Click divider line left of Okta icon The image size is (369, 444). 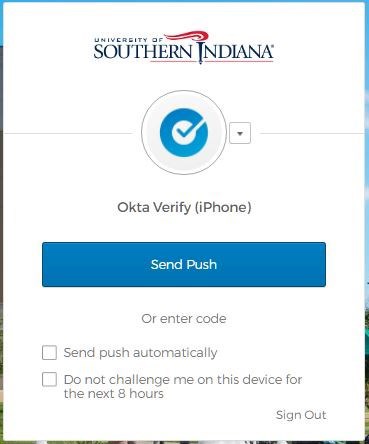tap(68, 133)
